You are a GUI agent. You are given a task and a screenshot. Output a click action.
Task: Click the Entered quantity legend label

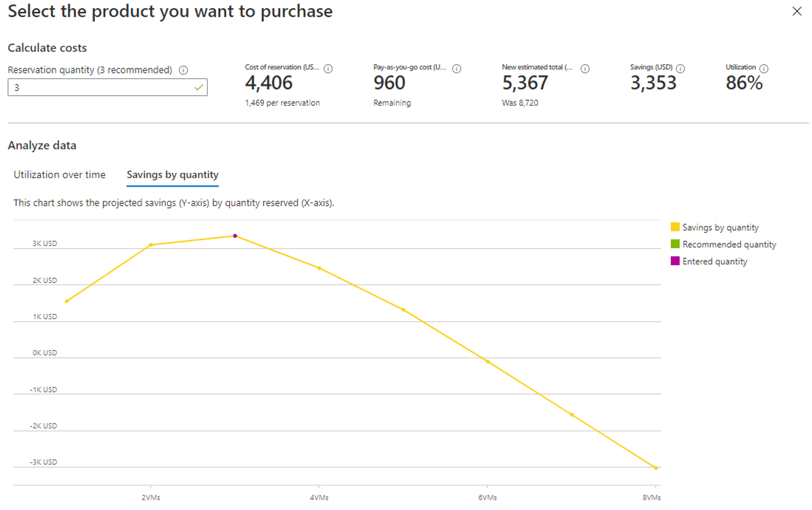pos(715,261)
